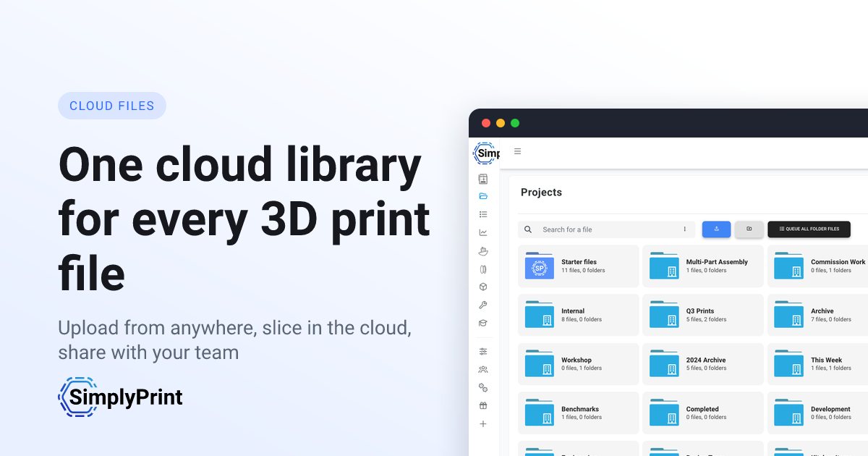This screenshot has width=868, height=456.
Task: Open the Commission Work folder
Action: point(817,266)
